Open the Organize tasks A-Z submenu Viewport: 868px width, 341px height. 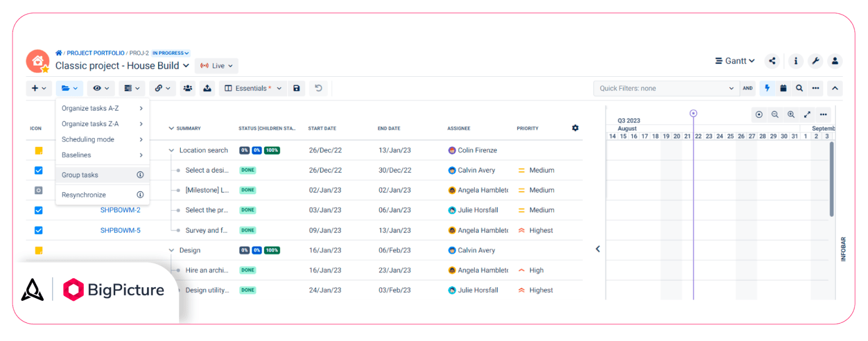click(x=102, y=108)
